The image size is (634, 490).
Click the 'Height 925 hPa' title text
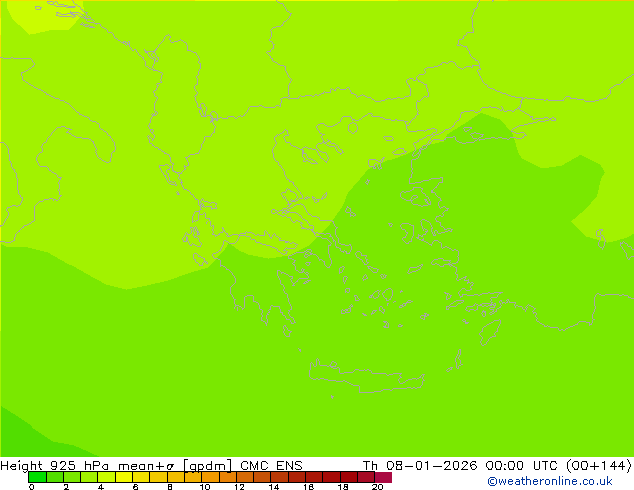pyautogui.click(x=55, y=466)
